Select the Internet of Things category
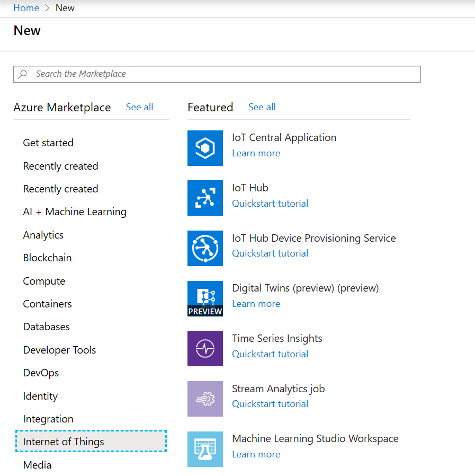Image resolution: width=475 pixels, height=476 pixels. tap(91, 442)
